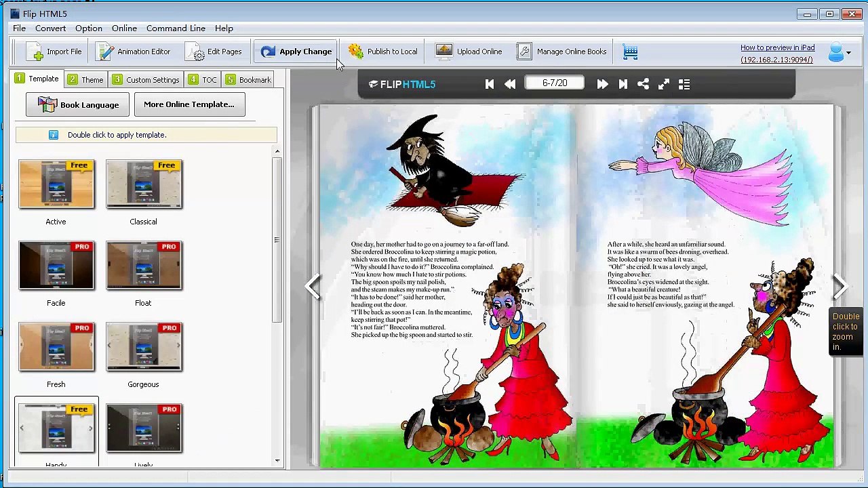The height and width of the screenshot is (488, 868).
Task: Click template list scroll down arrow
Action: (277, 461)
